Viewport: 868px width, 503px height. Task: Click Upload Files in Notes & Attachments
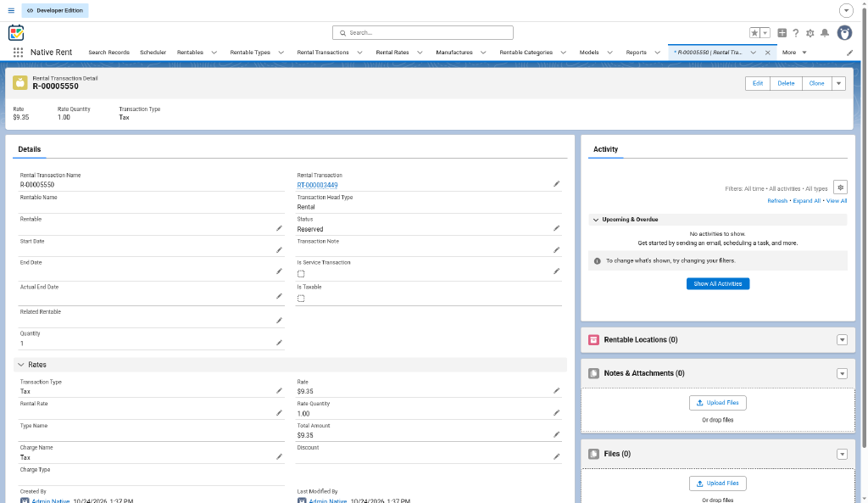tap(717, 403)
